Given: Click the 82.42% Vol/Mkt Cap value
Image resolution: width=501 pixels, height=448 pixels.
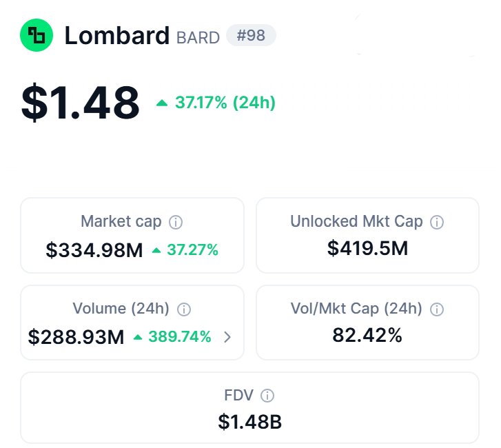Looking at the screenshot, I should click(367, 334).
